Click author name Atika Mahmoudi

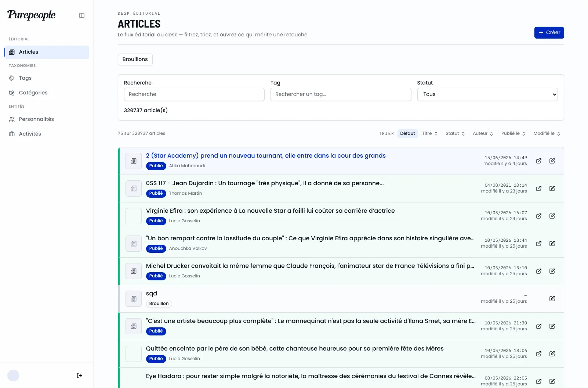187,166
